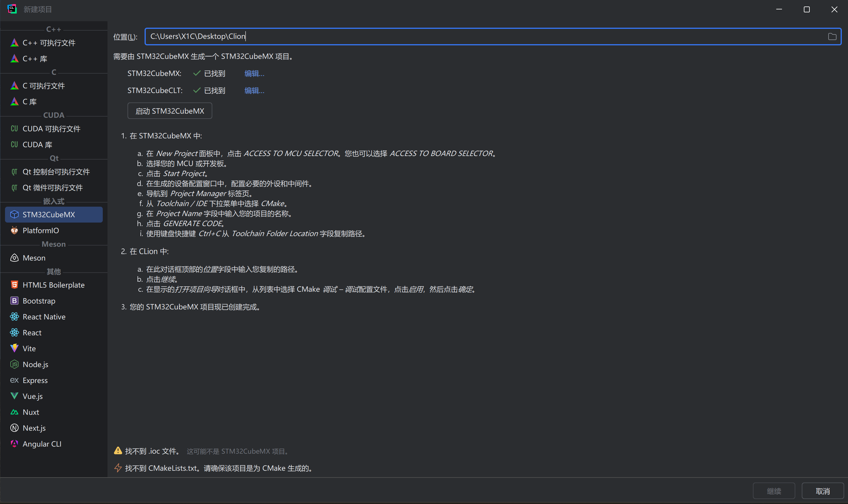
Task: Edit the STM32CubeMX path link
Action: pyautogui.click(x=254, y=74)
